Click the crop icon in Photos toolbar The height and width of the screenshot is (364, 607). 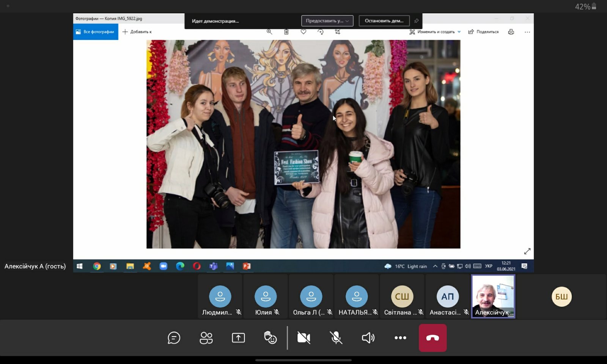click(338, 32)
